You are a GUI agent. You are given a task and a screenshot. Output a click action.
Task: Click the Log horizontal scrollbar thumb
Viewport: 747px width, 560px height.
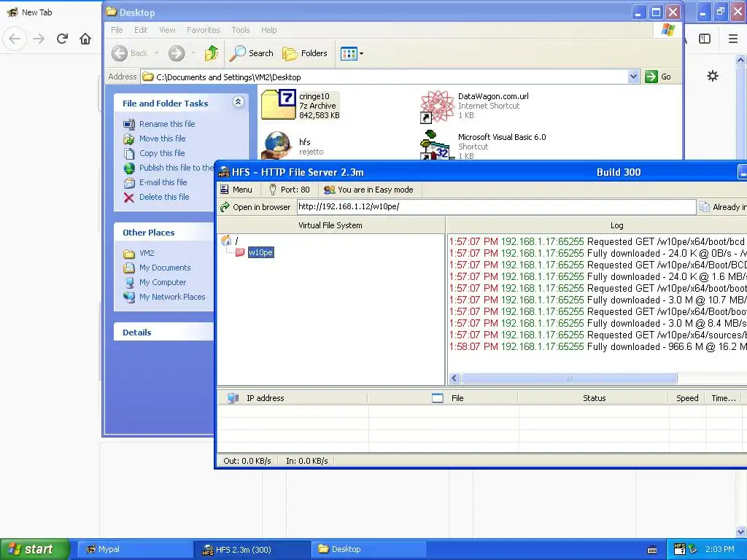click(569, 378)
